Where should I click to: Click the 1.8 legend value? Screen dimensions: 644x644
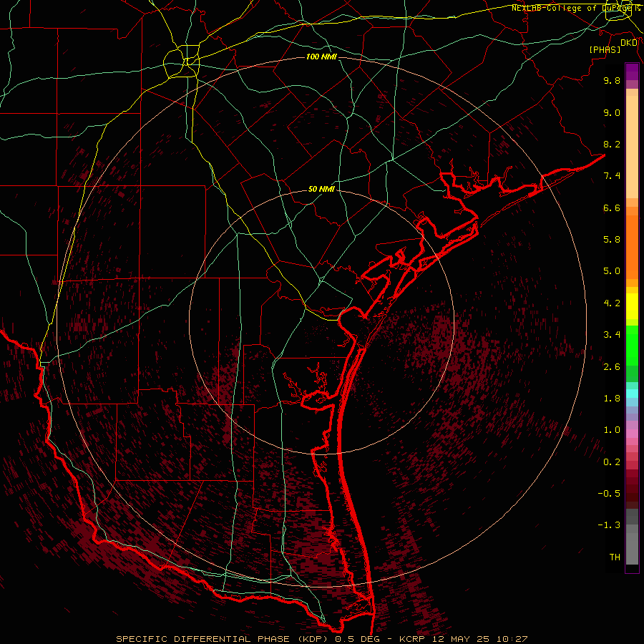click(x=612, y=399)
